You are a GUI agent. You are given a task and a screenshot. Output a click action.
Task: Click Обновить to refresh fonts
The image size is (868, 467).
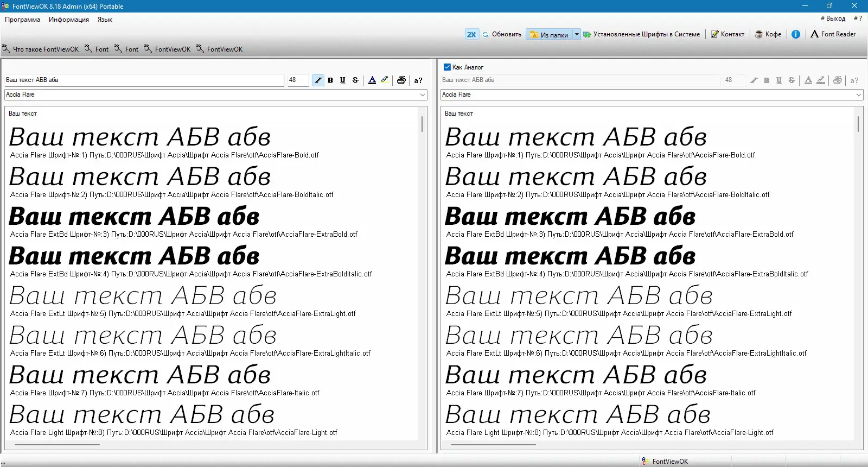(x=502, y=34)
